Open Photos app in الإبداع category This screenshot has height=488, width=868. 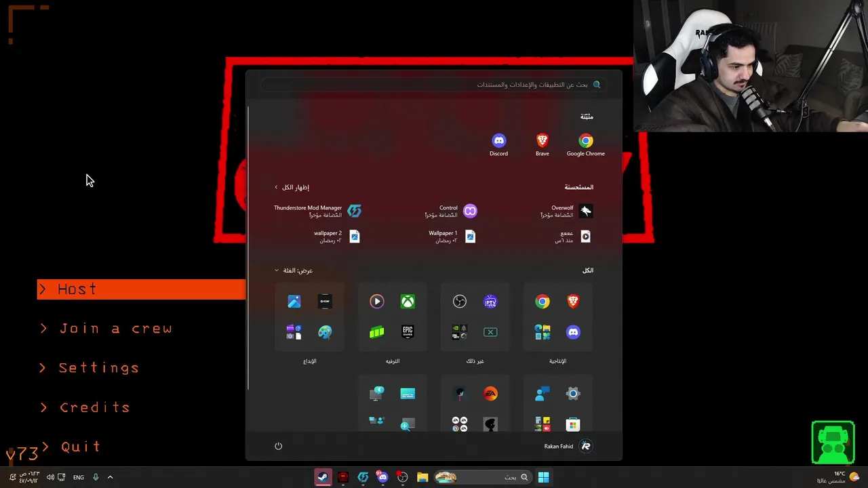pyautogui.click(x=294, y=302)
